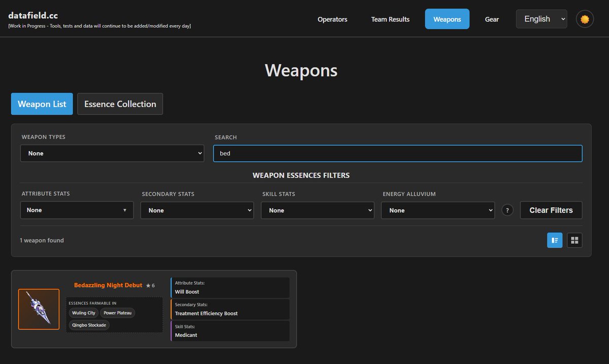Click the Weapon Essences Filters heading
Viewport: 609px width, 364px height.
(x=301, y=175)
